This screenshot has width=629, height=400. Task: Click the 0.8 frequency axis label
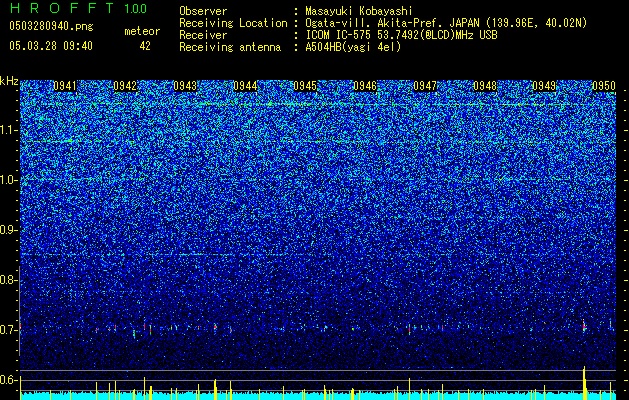[8, 280]
